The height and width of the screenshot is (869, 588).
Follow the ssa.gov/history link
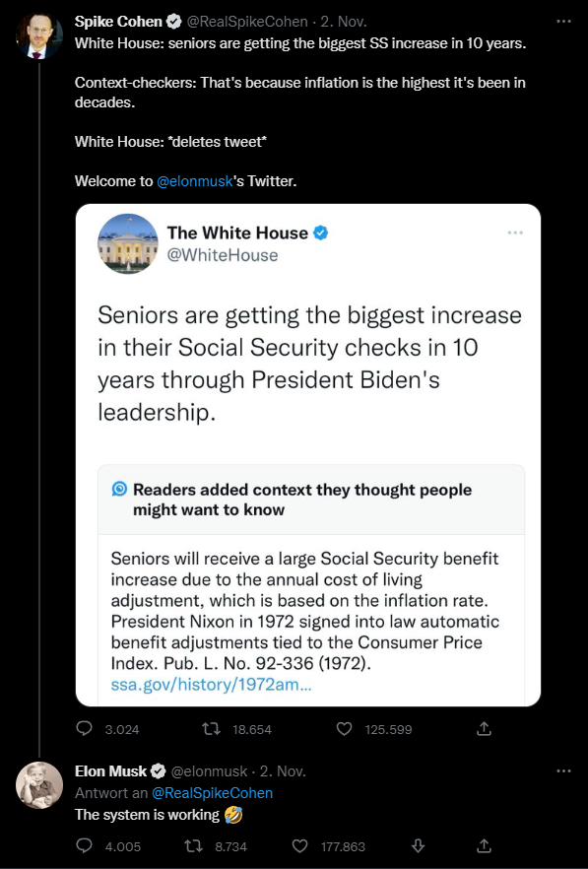click(211, 685)
